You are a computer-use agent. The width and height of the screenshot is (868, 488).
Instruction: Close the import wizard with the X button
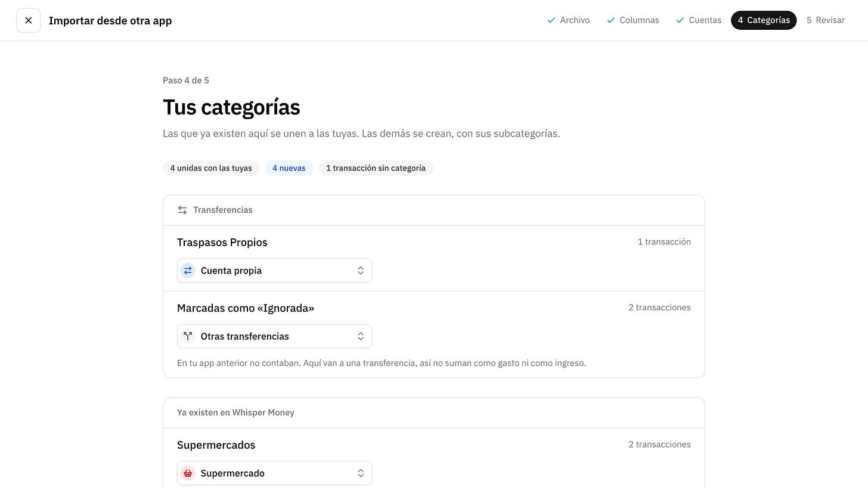pos(29,20)
